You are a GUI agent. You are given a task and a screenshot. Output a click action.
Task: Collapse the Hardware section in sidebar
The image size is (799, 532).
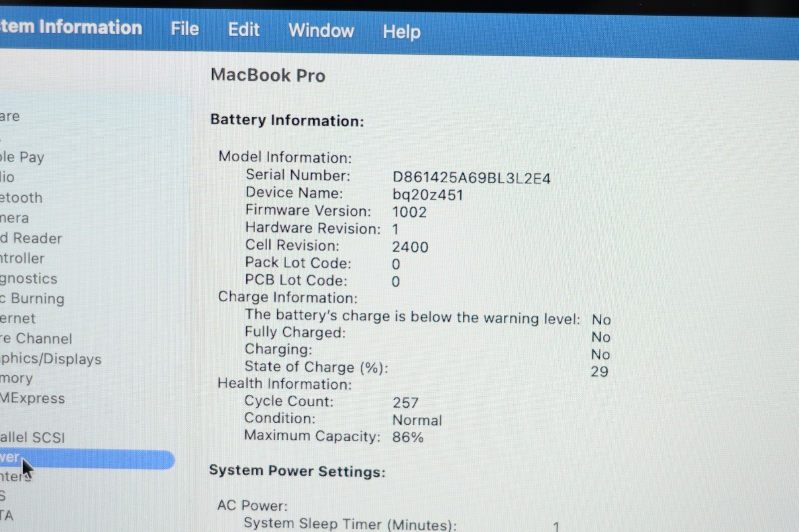10,117
